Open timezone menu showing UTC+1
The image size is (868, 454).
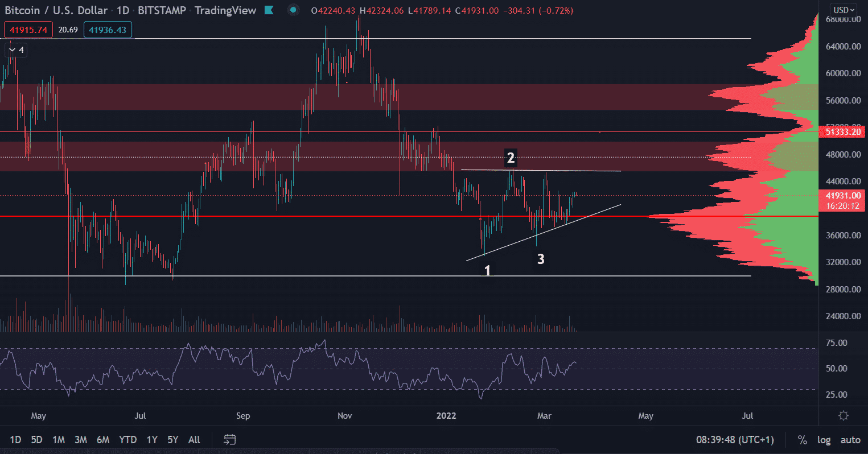click(x=735, y=440)
